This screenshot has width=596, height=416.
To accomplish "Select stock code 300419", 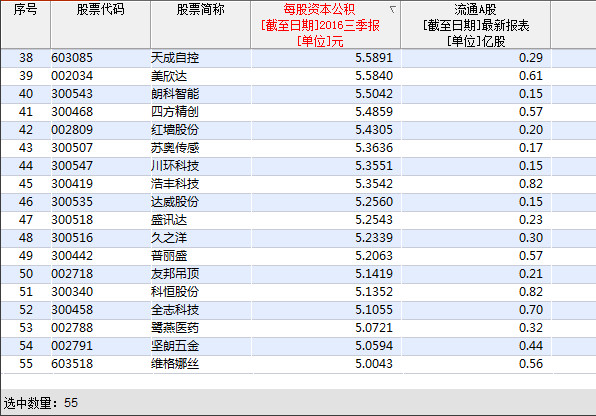I will coord(72,184).
